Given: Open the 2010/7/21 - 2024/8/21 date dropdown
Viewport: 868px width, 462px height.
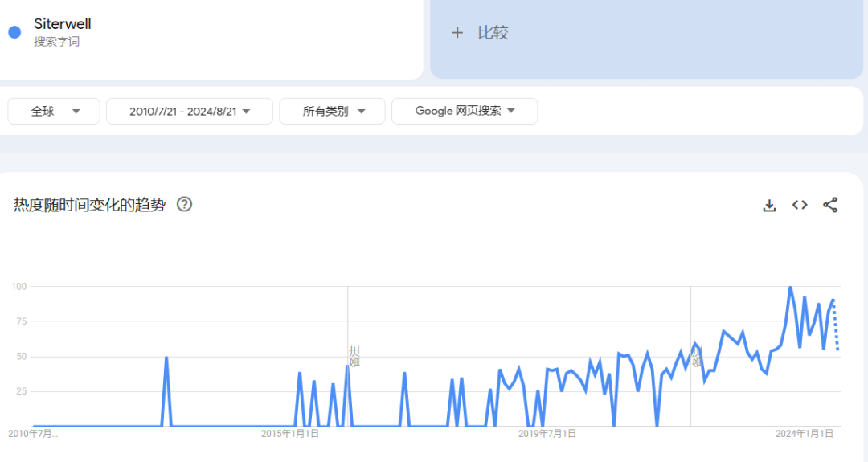Looking at the screenshot, I should [190, 112].
